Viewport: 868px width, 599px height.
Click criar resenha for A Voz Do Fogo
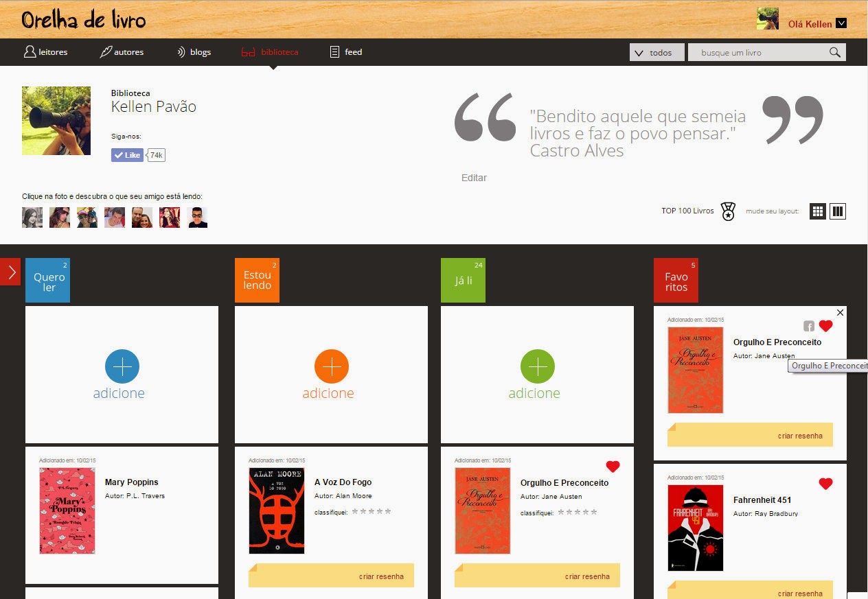pyautogui.click(x=381, y=576)
